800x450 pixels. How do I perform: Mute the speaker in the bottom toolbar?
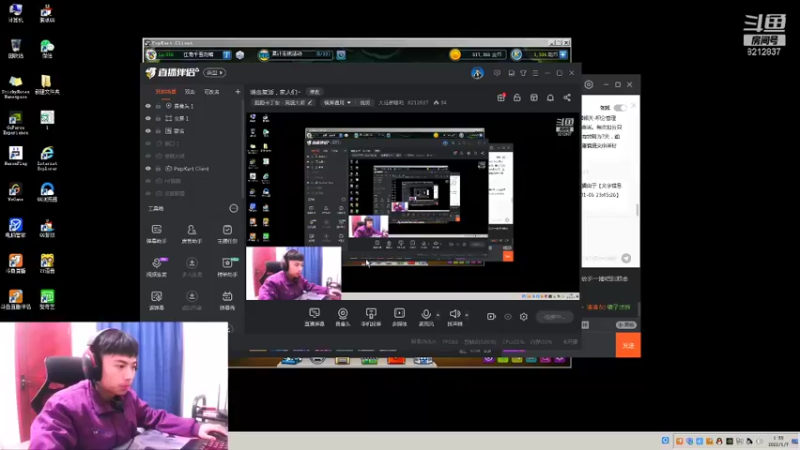click(455, 317)
